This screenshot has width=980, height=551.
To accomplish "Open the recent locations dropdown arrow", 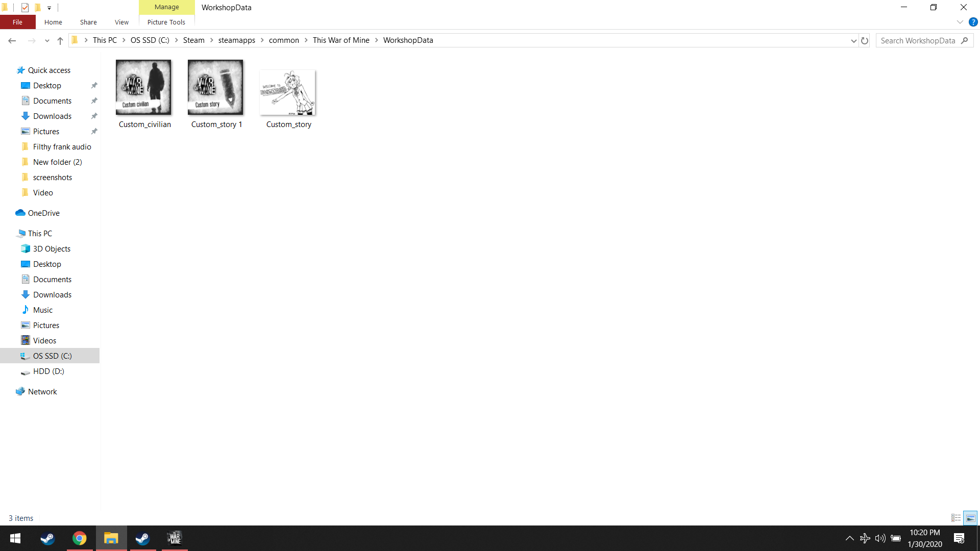I will 47,40.
